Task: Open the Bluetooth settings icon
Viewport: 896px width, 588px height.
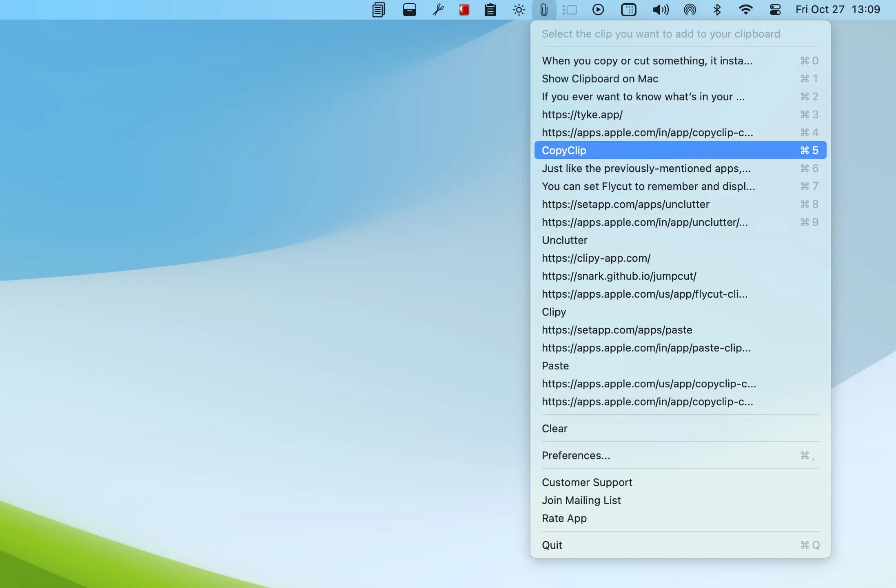Action: pos(717,9)
